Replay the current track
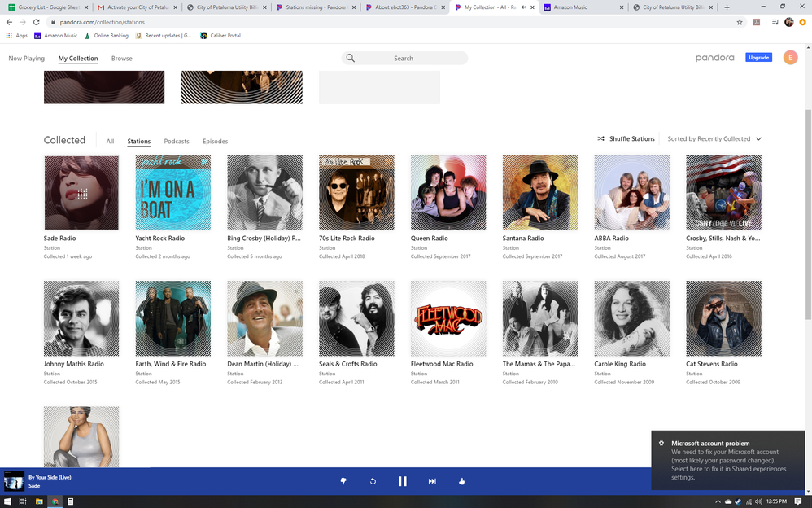 373,481
